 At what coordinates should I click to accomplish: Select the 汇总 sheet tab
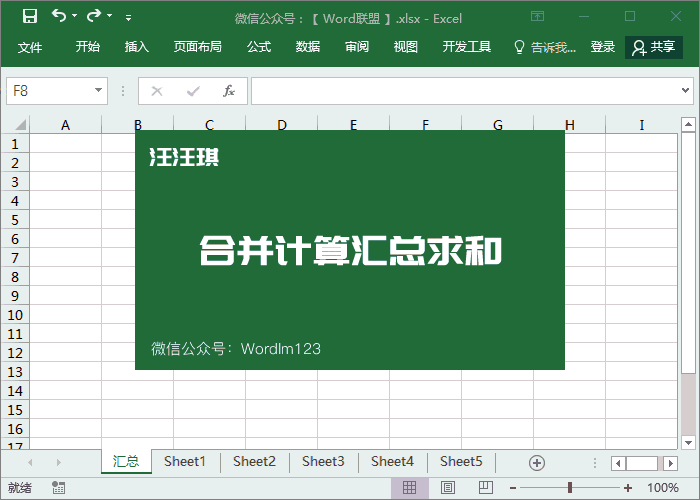[126, 462]
